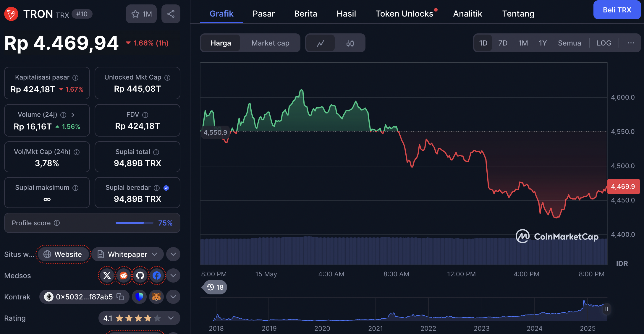Viewport: 644px width, 334px height.
Task: Show Volume (24j) info icon
Action: coord(63,115)
